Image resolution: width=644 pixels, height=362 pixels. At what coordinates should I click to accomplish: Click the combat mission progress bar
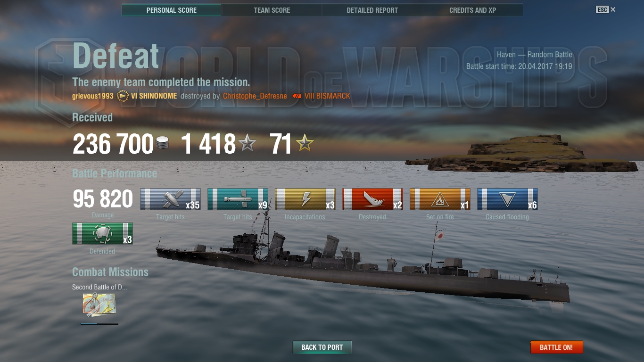99,324
